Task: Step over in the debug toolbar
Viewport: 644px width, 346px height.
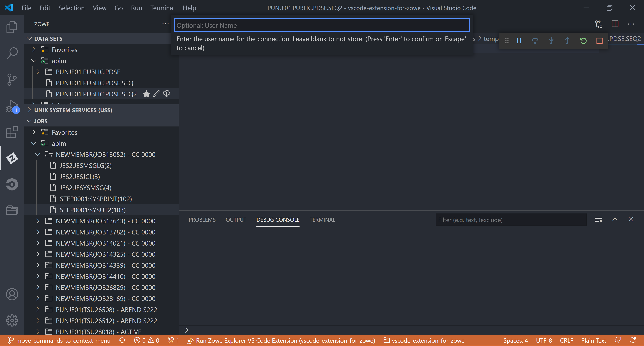Action: [x=535, y=40]
